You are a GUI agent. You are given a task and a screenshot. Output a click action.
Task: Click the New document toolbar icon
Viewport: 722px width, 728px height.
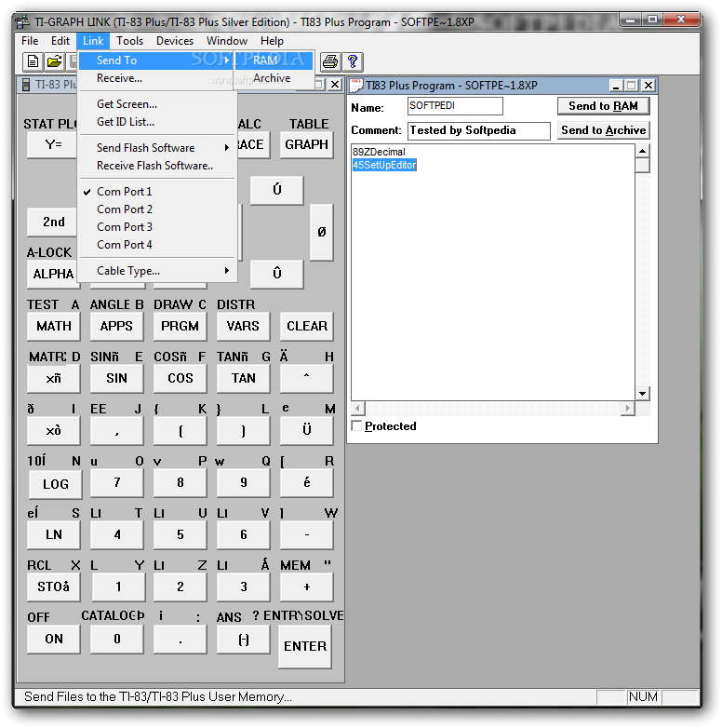[x=33, y=61]
